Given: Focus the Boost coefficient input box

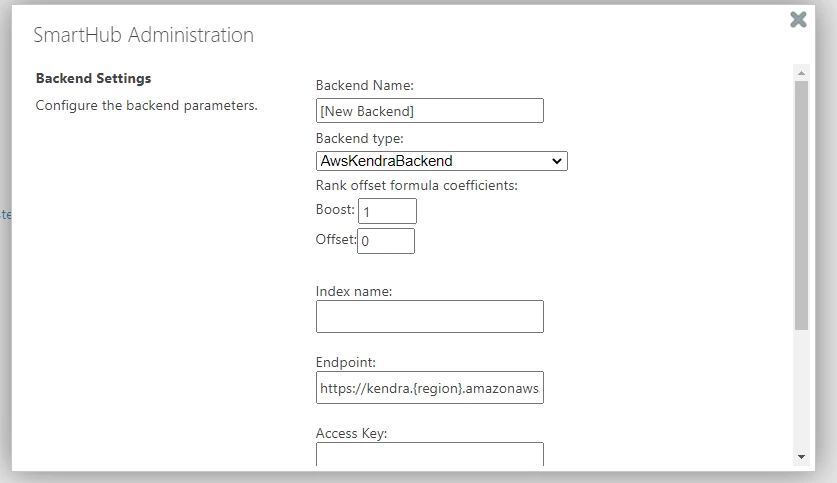Looking at the screenshot, I should tap(387, 211).
